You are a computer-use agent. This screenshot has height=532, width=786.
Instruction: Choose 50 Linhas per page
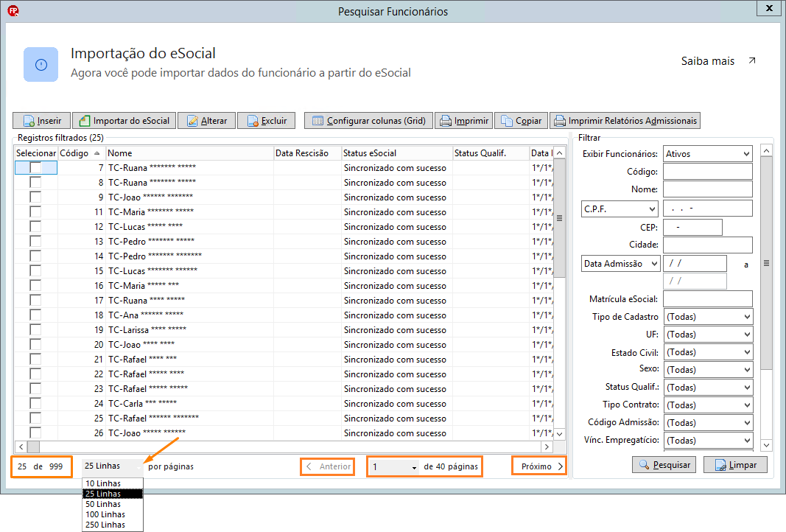[x=113, y=504]
